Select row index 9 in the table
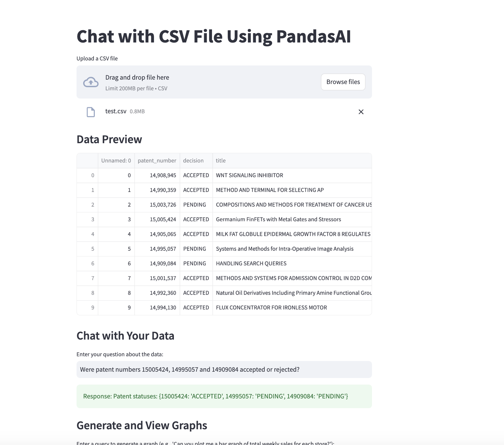 click(x=93, y=308)
